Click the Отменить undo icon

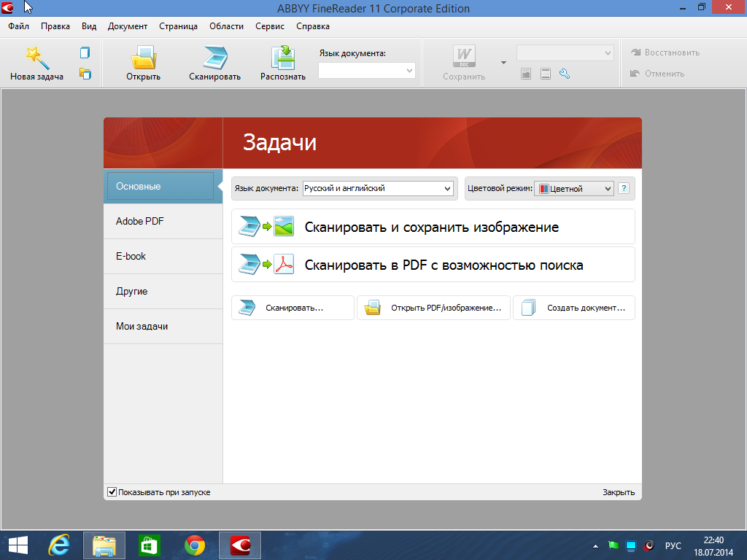635,74
